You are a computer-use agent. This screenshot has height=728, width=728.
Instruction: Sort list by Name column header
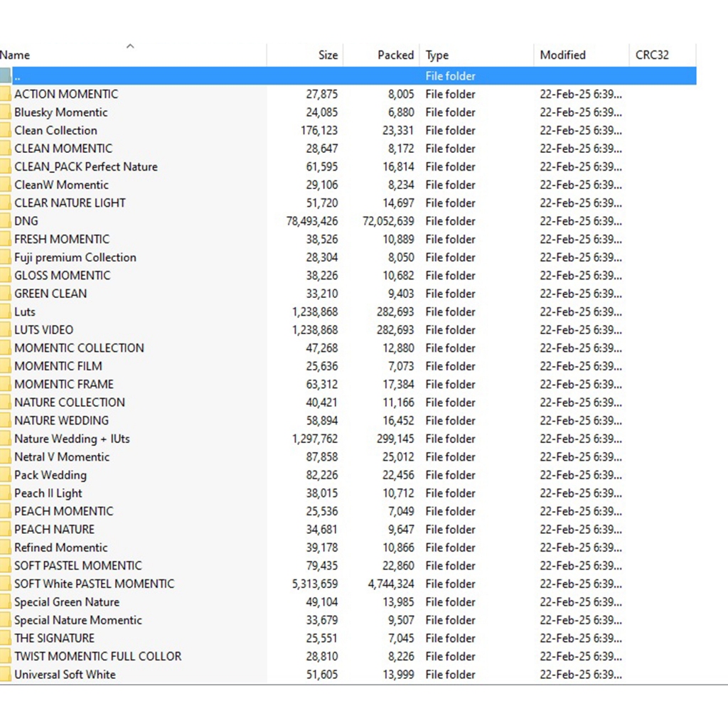(x=16, y=55)
